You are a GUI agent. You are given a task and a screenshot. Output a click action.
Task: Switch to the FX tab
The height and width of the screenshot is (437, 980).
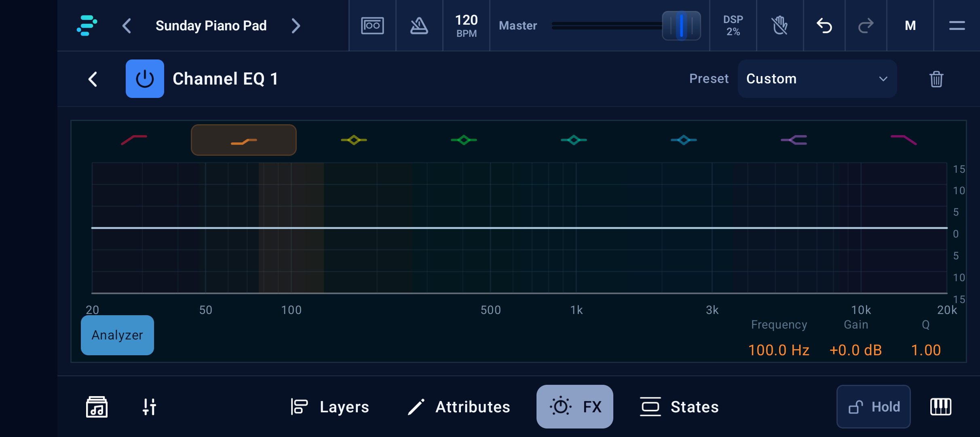tap(575, 407)
